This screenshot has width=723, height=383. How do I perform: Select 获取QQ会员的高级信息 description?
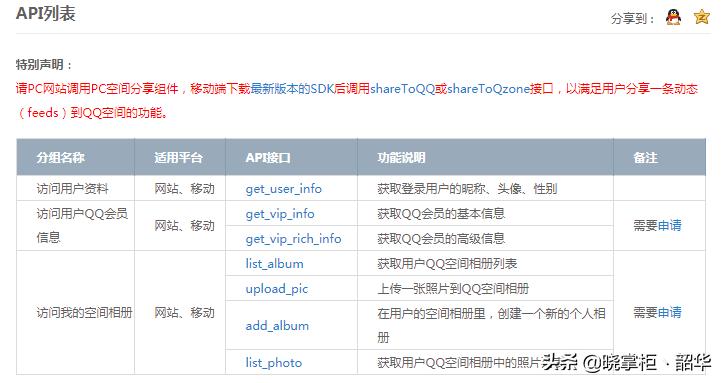pos(441,239)
